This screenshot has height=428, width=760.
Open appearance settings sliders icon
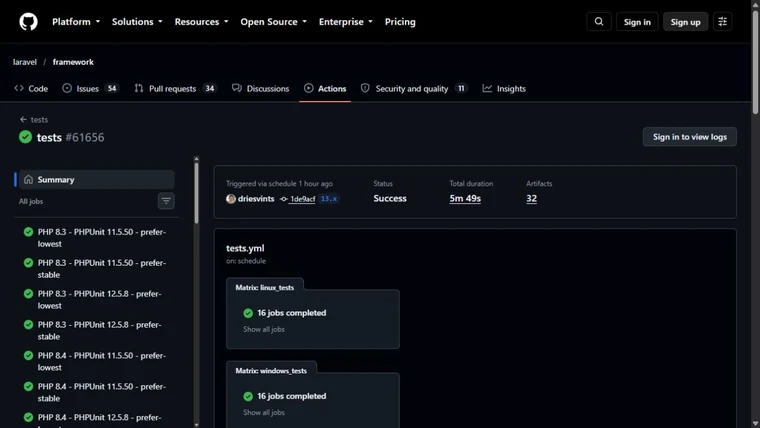[722, 22]
